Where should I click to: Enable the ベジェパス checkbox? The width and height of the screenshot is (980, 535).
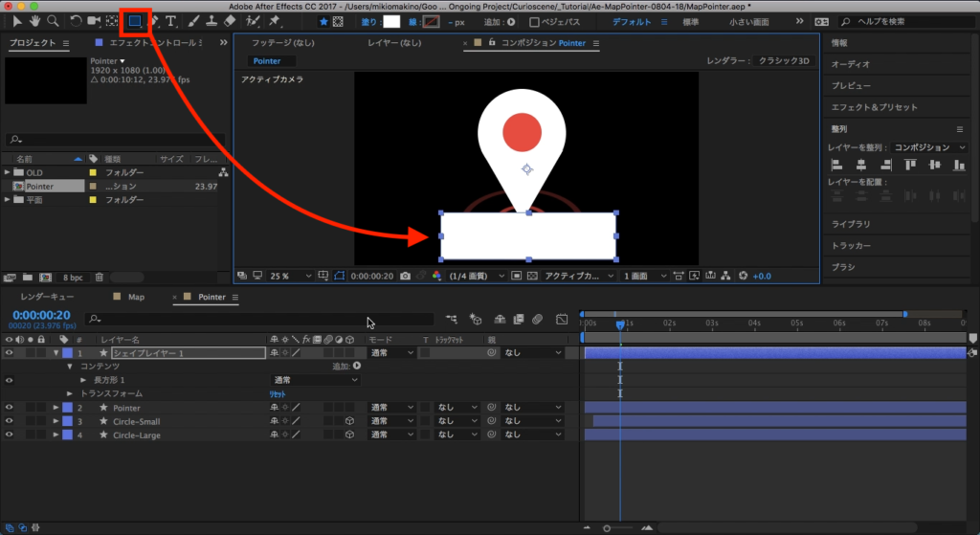click(535, 22)
